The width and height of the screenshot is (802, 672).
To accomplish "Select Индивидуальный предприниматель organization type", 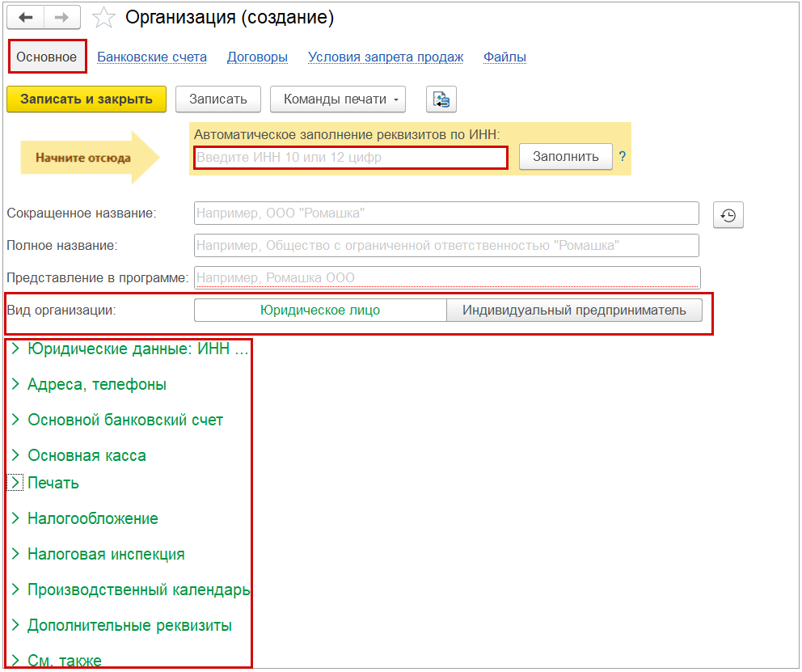I will coord(574,311).
